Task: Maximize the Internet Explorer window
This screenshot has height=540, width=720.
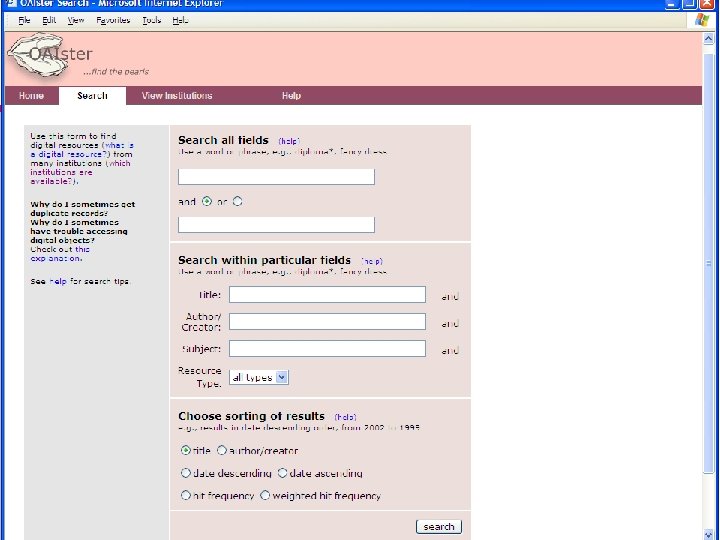Action: coord(690,3)
